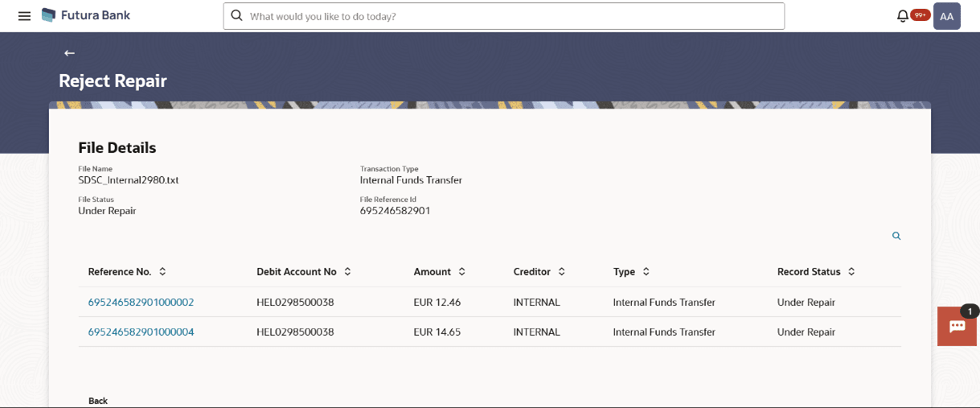Click the table search icon above records
980x408 pixels.
coord(896,236)
